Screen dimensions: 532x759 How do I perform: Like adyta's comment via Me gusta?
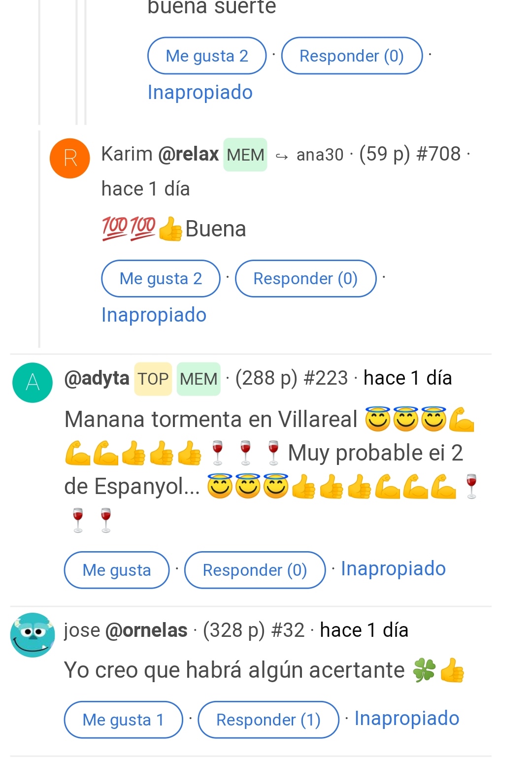[x=117, y=570]
